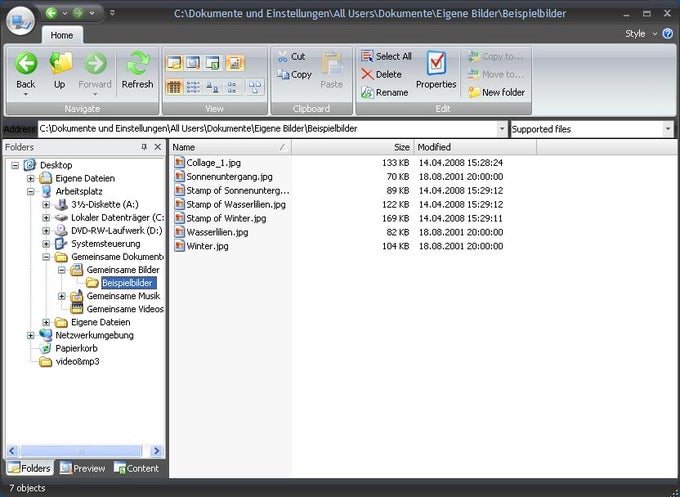
Task: Click the small green forward arrow in title bar
Action: click(x=78, y=13)
